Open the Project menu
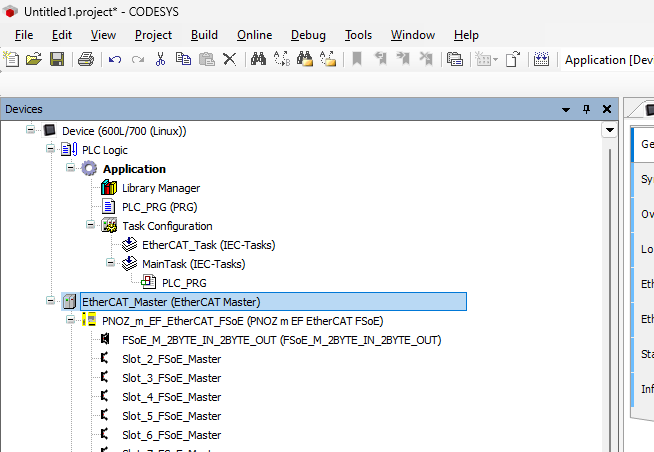Viewport: 654px width, 452px height. tap(153, 35)
